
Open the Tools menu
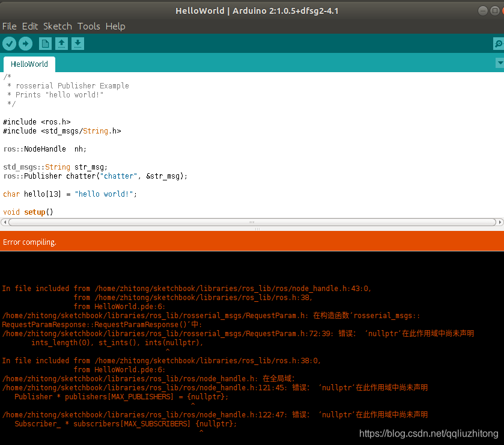88,26
